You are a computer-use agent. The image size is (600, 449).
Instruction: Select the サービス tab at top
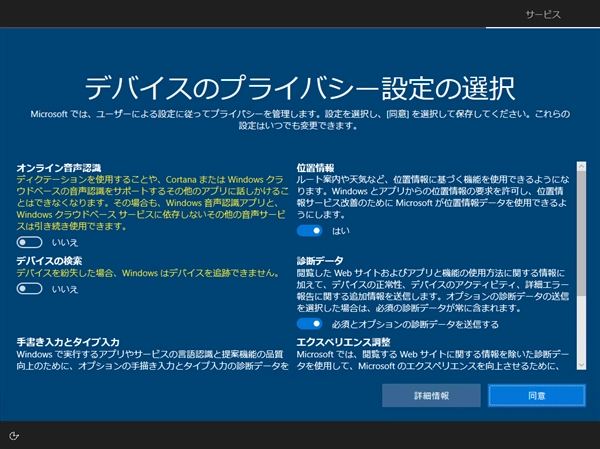point(543,15)
